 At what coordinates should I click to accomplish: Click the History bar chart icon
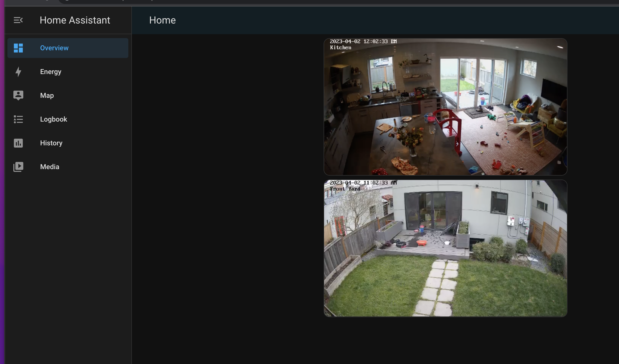(x=18, y=143)
